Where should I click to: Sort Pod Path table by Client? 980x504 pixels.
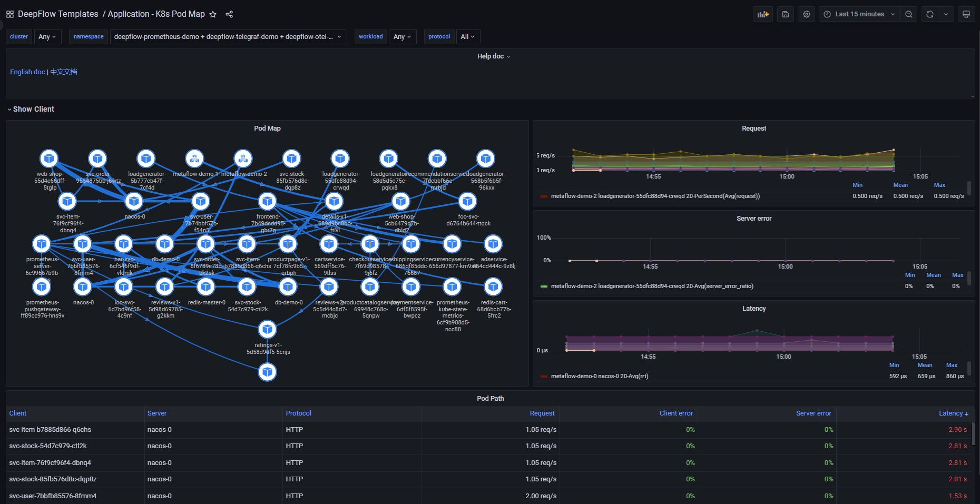tap(17, 413)
